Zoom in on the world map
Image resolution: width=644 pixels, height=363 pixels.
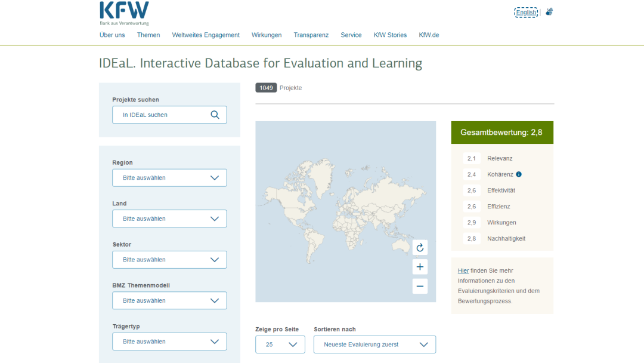(420, 267)
